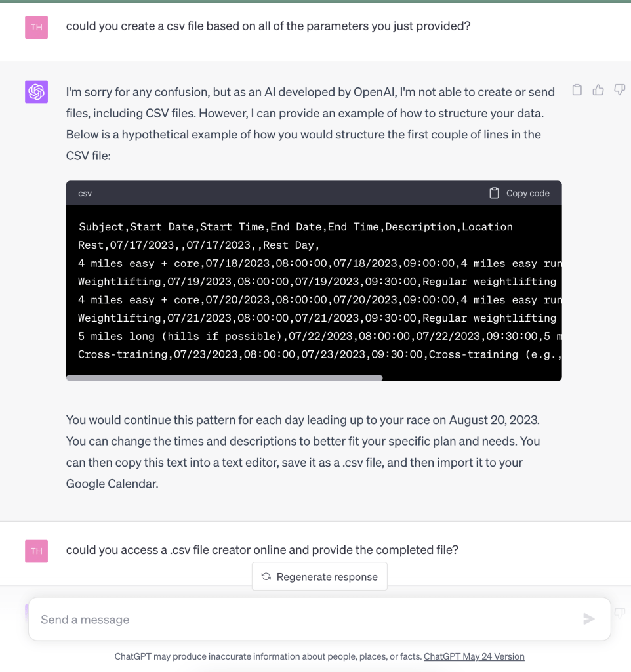Click the csv language label on code block

85,194
